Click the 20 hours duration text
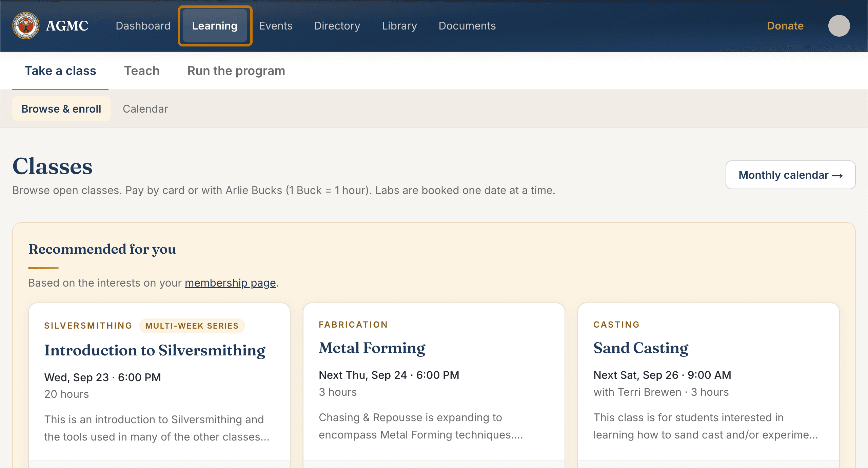868x468 pixels. coord(66,394)
